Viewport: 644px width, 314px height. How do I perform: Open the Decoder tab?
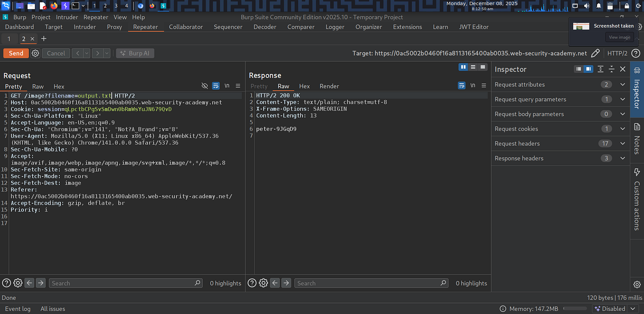point(264,27)
